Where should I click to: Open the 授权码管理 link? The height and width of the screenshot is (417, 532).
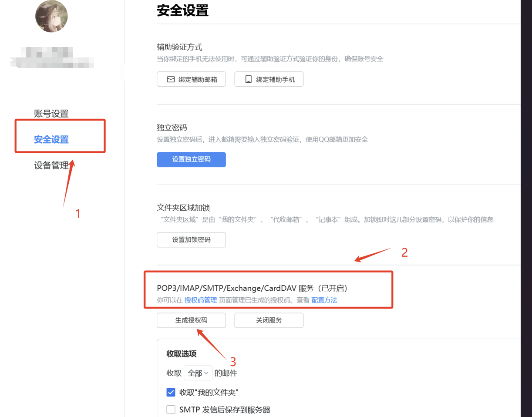tap(201, 300)
